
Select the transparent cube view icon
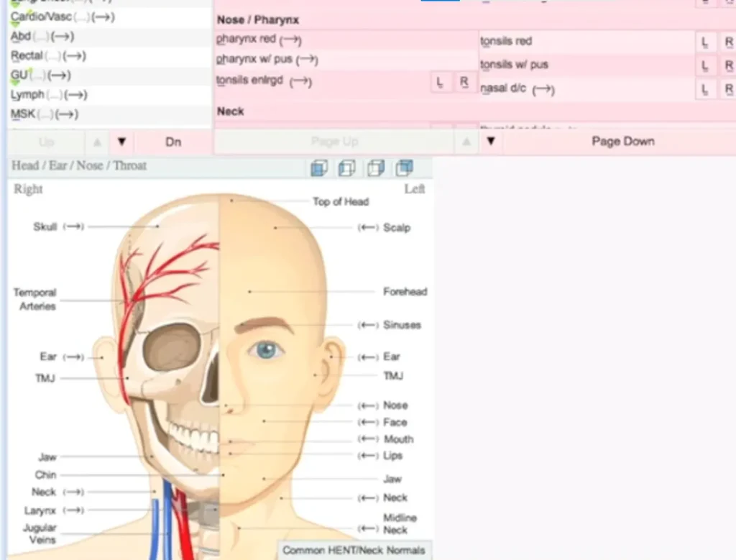click(x=347, y=167)
